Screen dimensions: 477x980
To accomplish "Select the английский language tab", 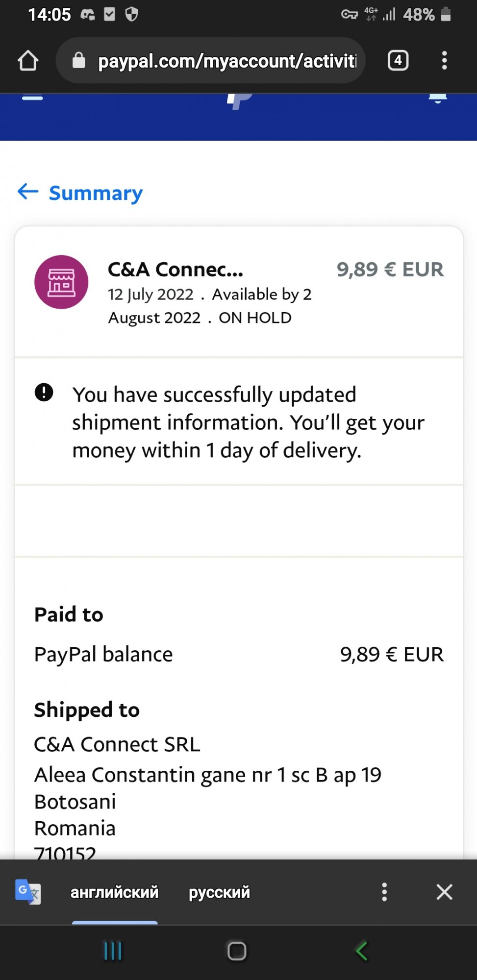I will tap(115, 892).
